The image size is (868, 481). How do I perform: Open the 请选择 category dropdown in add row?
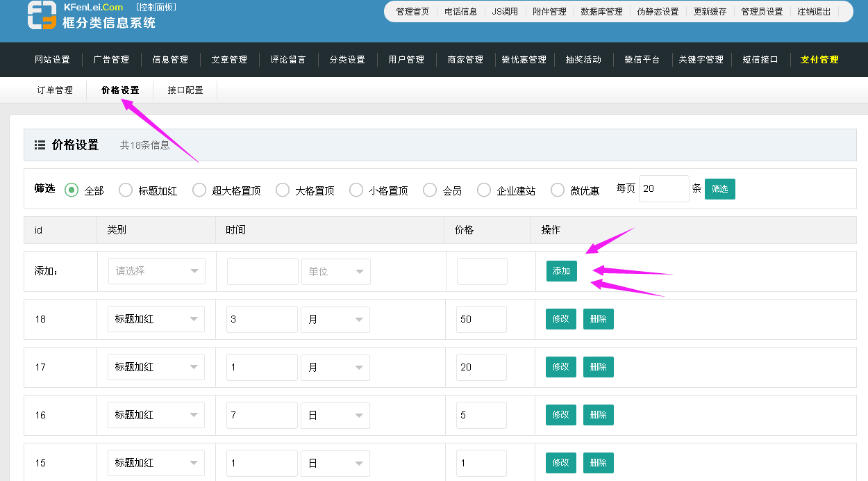(156, 271)
